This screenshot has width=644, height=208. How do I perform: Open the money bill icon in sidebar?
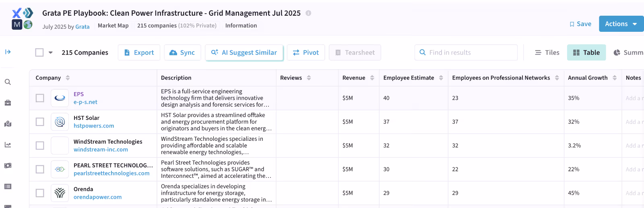coord(8,166)
